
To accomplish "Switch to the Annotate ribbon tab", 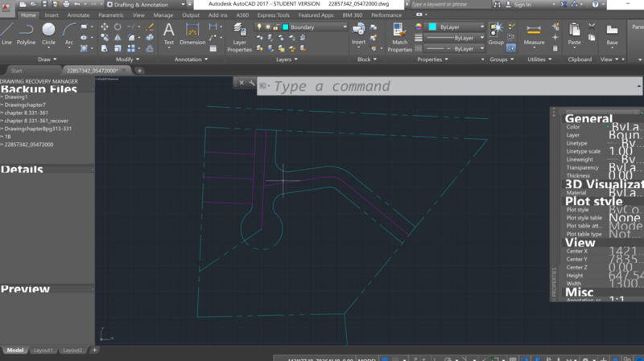I will pyautogui.click(x=79, y=15).
